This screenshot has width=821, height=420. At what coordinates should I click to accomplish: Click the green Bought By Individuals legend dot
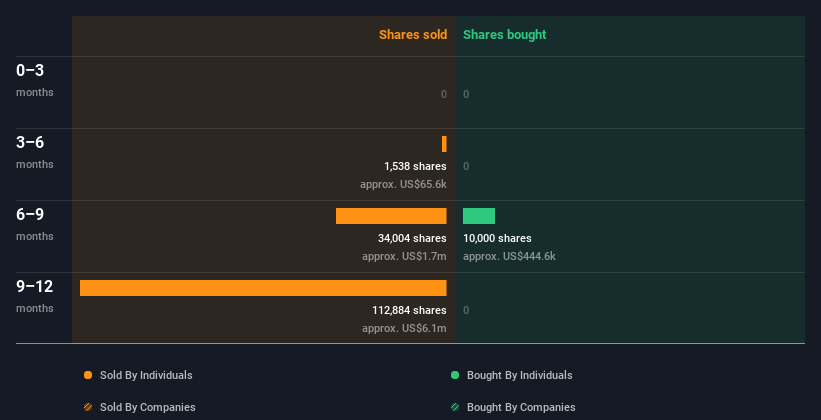[455, 375]
